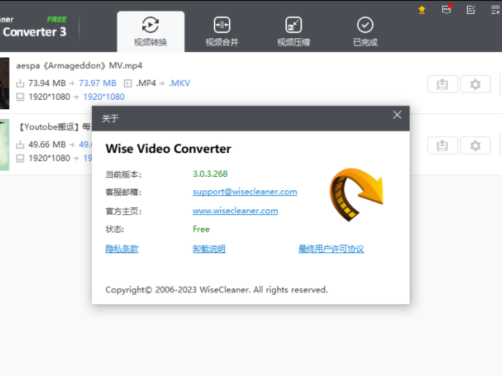Open the main menu icon at top right

(x=495, y=10)
